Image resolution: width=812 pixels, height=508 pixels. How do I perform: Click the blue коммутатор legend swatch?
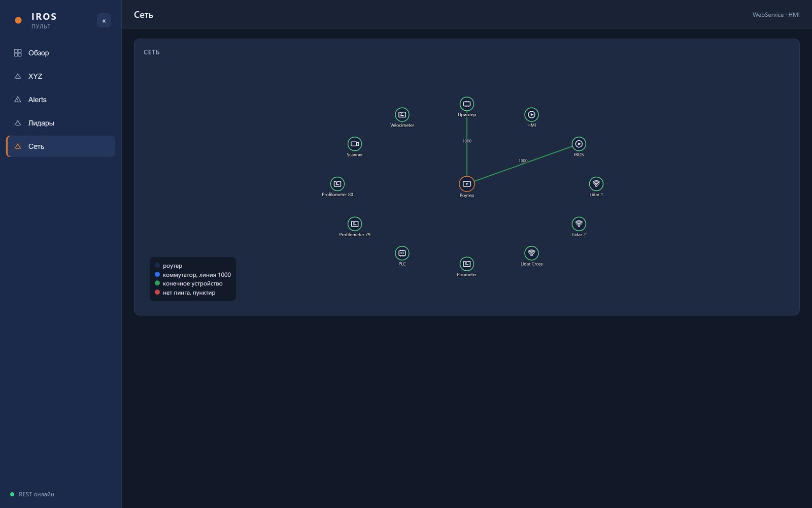(x=157, y=274)
